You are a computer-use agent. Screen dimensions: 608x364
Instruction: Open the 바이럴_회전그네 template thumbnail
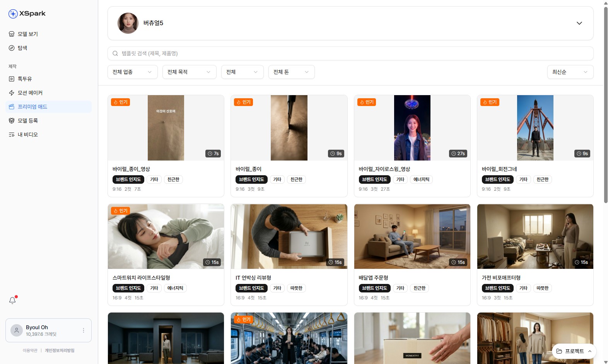(535, 128)
